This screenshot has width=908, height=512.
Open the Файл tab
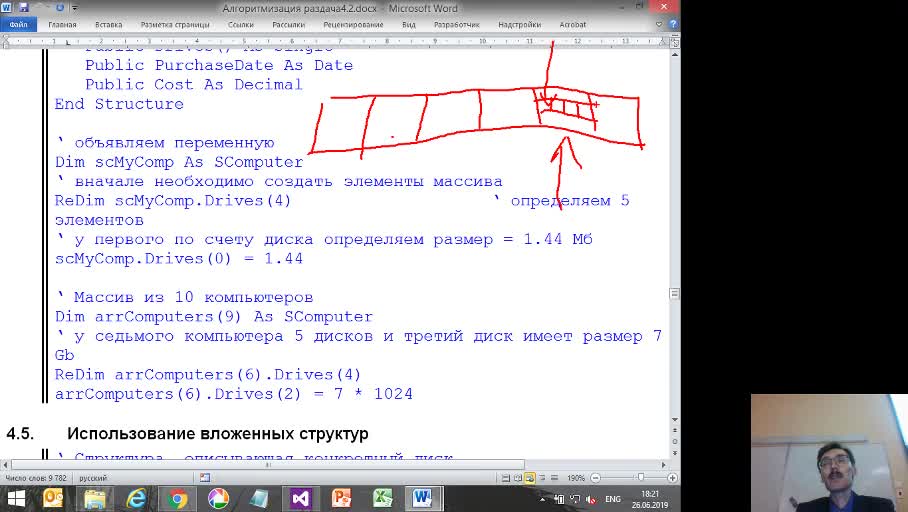tap(19, 25)
